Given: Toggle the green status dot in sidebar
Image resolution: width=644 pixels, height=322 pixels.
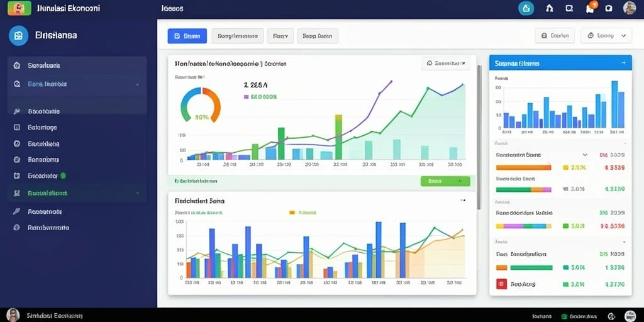Looking at the screenshot, I should (64, 176).
